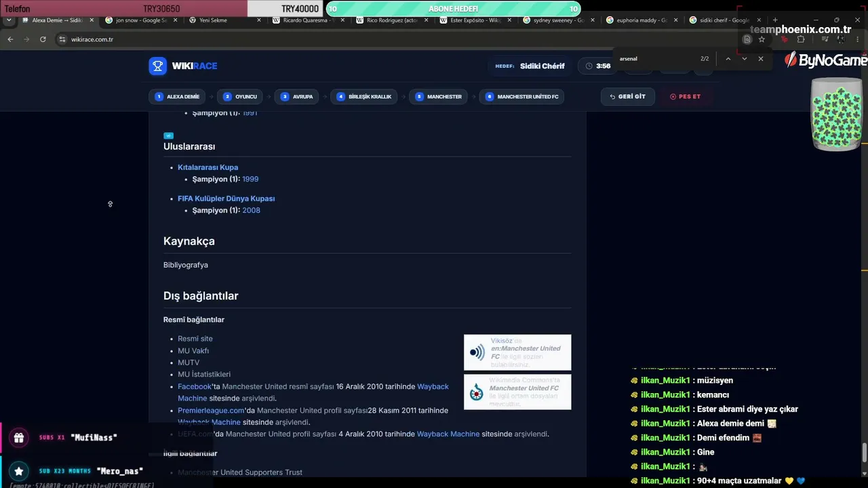Select the Oyuncu path step

(x=241, y=97)
